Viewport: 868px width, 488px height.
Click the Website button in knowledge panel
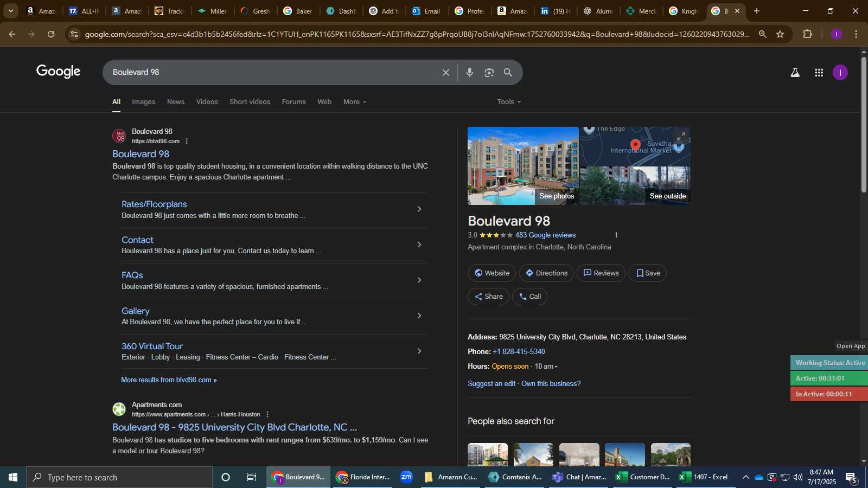coord(492,273)
